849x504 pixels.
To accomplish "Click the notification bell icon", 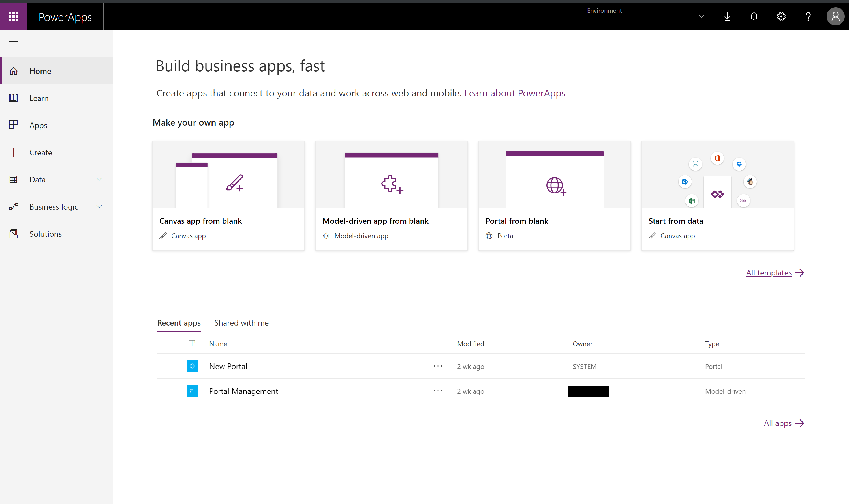I will (x=754, y=16).
